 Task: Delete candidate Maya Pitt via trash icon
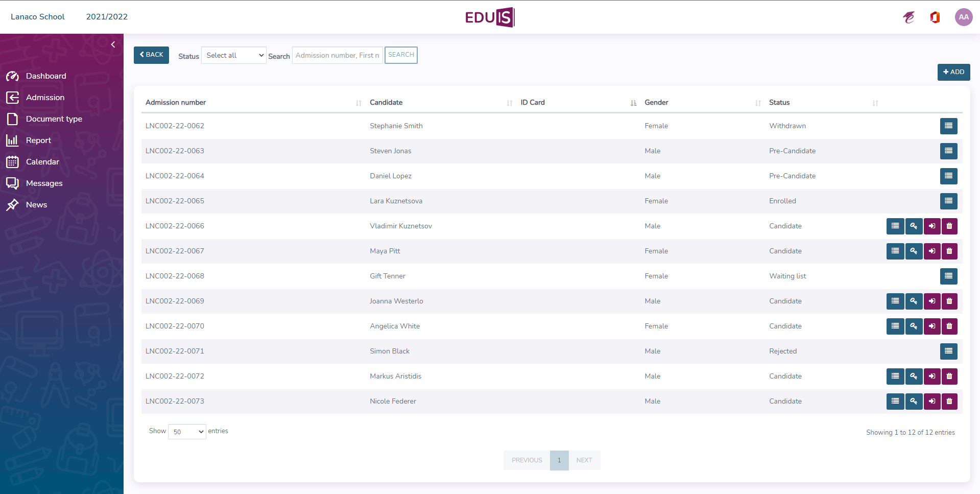coord(949,251)
